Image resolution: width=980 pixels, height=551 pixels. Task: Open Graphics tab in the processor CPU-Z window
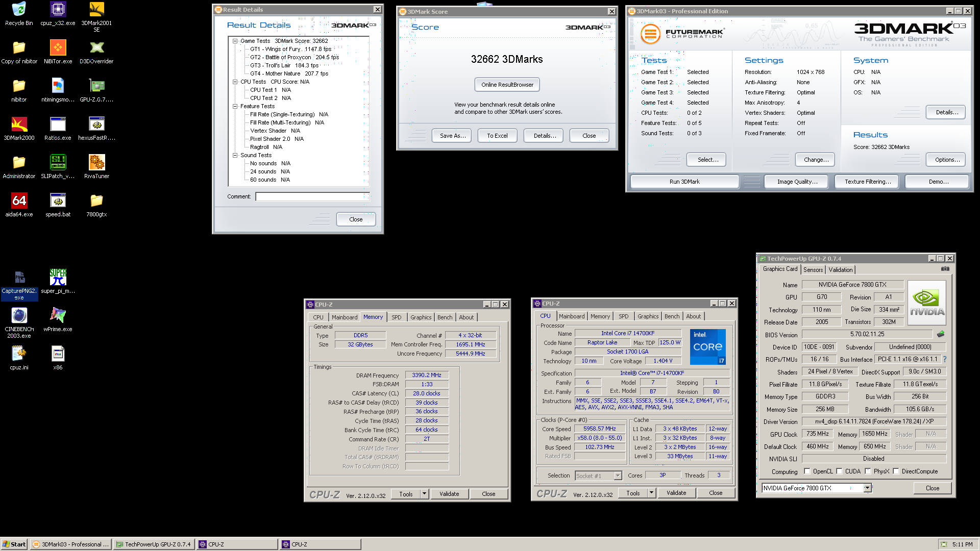[648, 316]
